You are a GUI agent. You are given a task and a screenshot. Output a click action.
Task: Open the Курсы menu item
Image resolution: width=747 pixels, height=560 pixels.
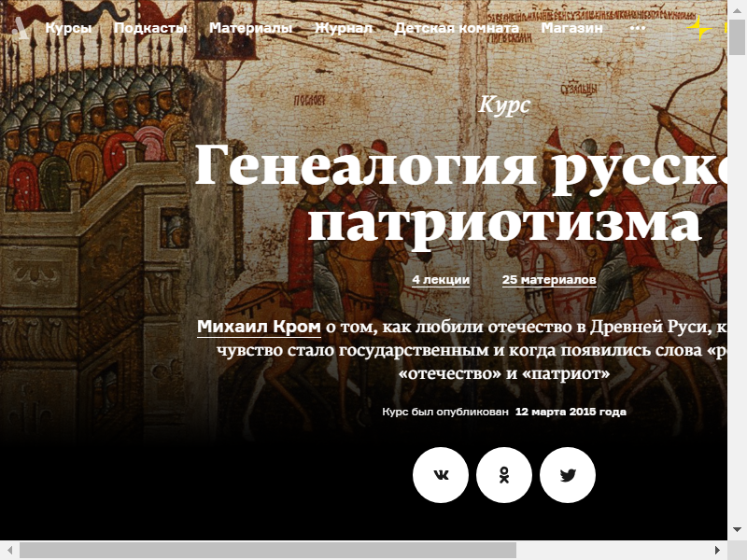69,28
